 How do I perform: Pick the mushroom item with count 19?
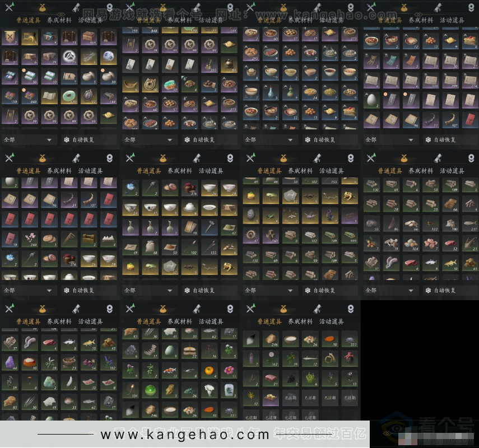(390, 244)
